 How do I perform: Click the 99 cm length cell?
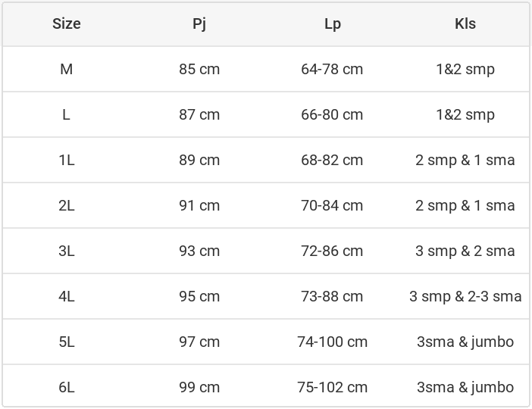(x=199, y=387)
